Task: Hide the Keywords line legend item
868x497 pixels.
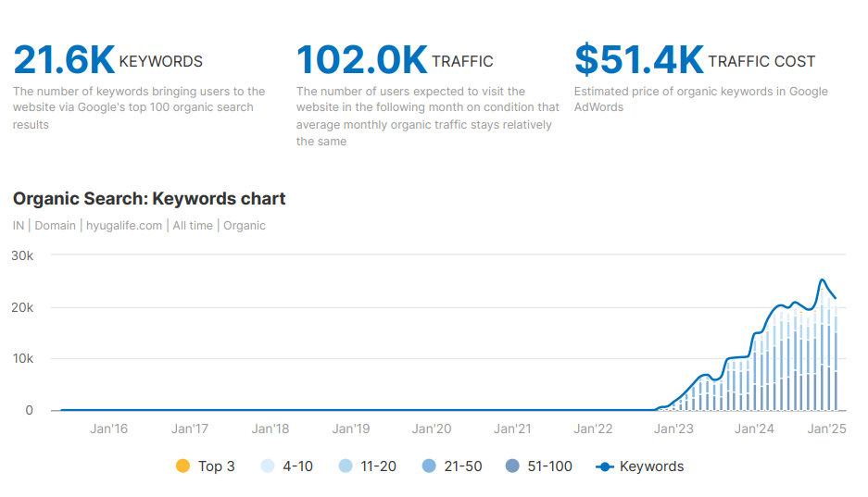Action: coord(640,466)
